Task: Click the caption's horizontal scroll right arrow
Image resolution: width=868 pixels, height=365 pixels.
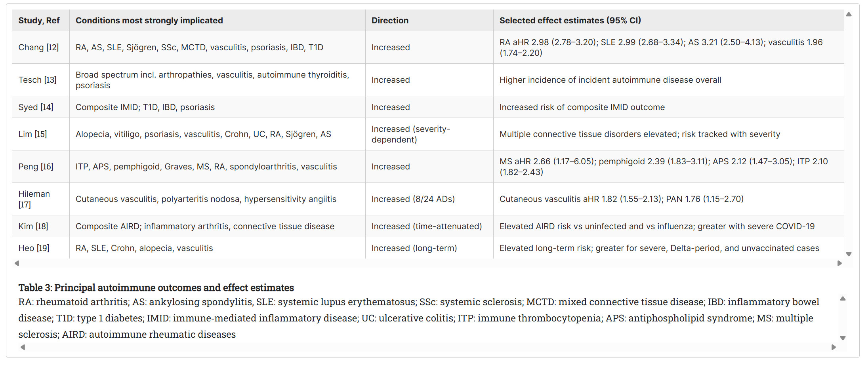Action: (834, 347)
